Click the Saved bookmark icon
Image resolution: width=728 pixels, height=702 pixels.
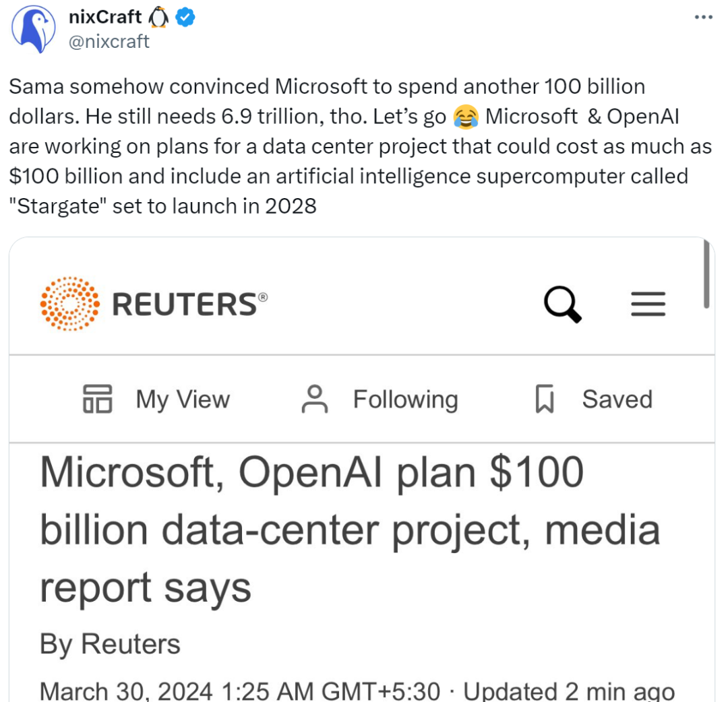point(545,399)
